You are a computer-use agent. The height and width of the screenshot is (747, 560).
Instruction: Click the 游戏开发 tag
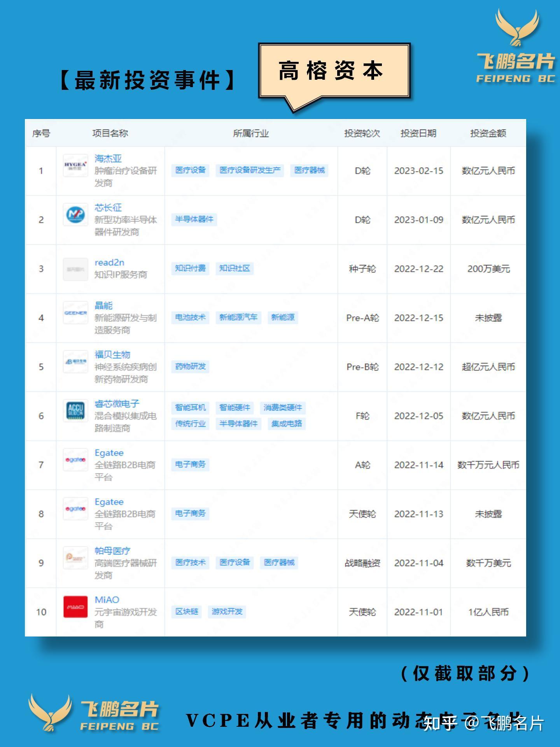(x=227, y=612)
